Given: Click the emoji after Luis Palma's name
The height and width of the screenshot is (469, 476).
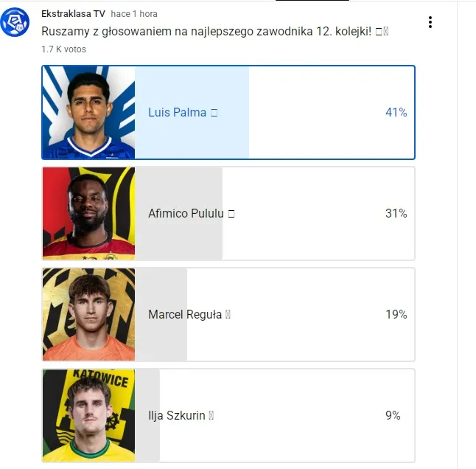Looking at the screenshot, I should 214,113.
